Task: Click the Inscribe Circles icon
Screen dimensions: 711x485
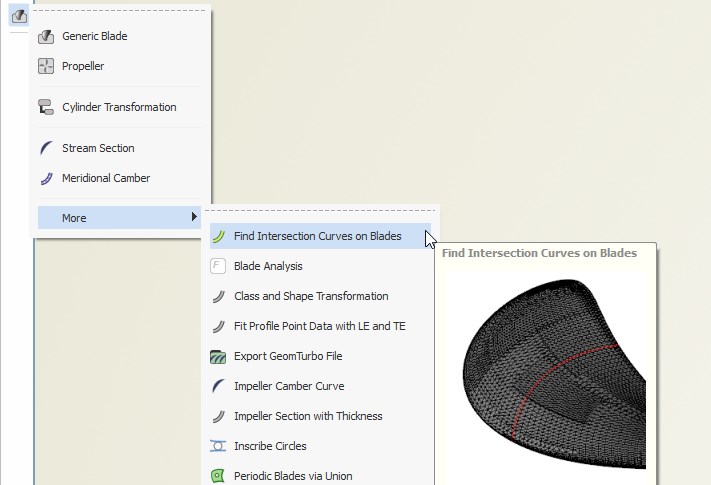Action: click(218, 446)
